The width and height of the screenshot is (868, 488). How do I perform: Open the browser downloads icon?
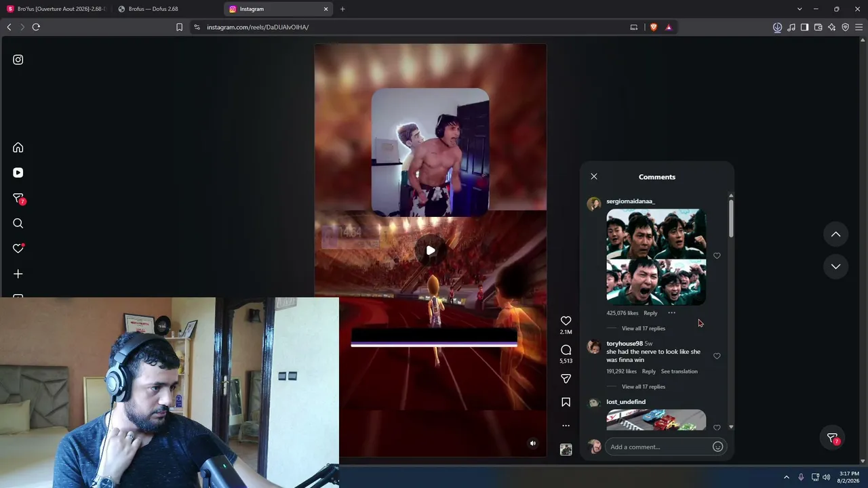[777, 27]
